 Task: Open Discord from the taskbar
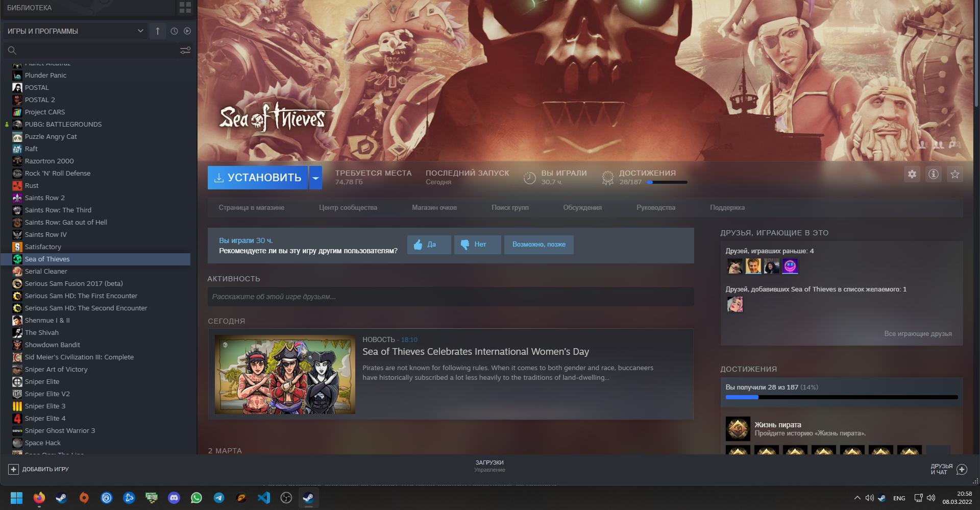174,498
